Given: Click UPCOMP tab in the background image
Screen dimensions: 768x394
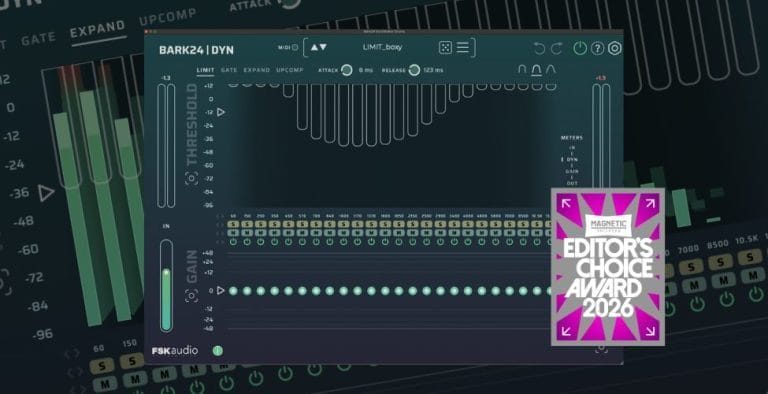Looking at the screenshot, I should [168, 17].
